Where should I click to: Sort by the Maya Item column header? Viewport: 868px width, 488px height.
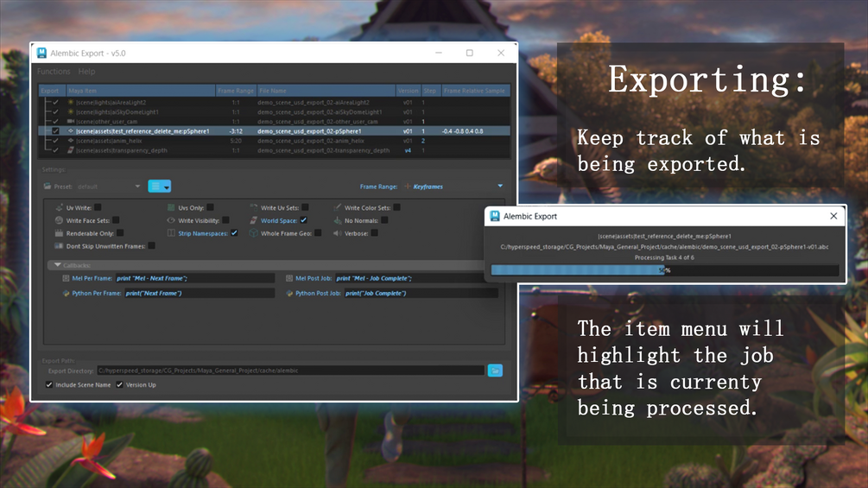click(x=141, y=91)
